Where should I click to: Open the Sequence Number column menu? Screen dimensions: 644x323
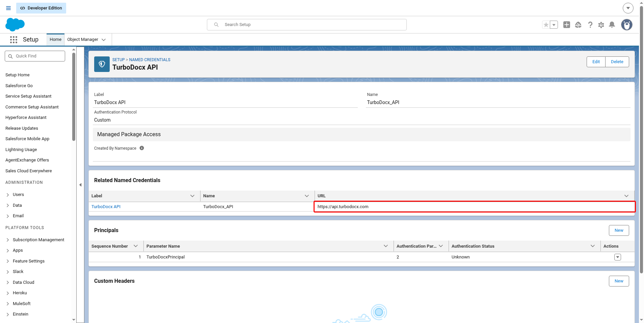[136, 246]
